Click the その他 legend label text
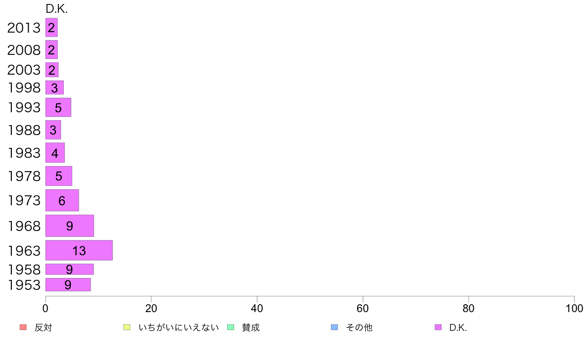The height and width of the screenshot is (364, 588). click(x=359, y=327)
